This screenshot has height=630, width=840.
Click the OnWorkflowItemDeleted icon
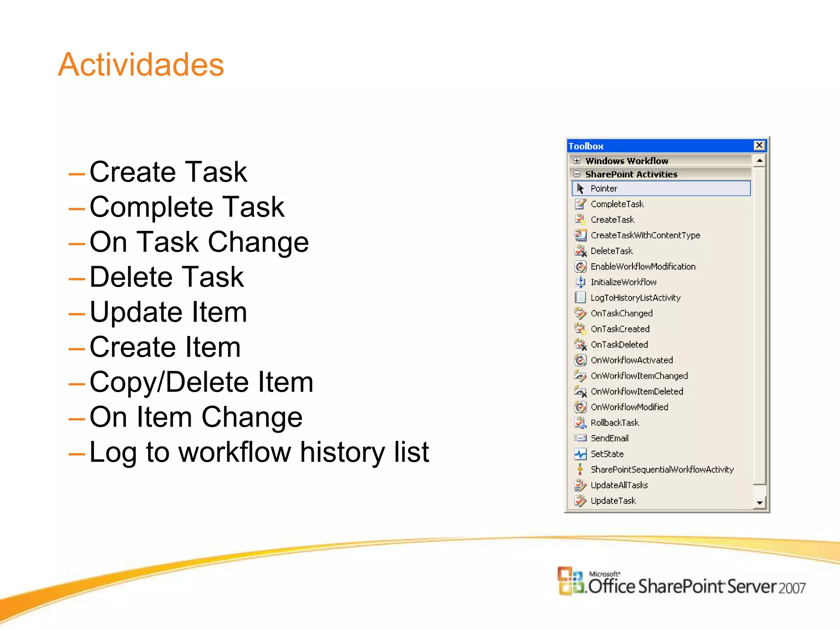point(580,391)
